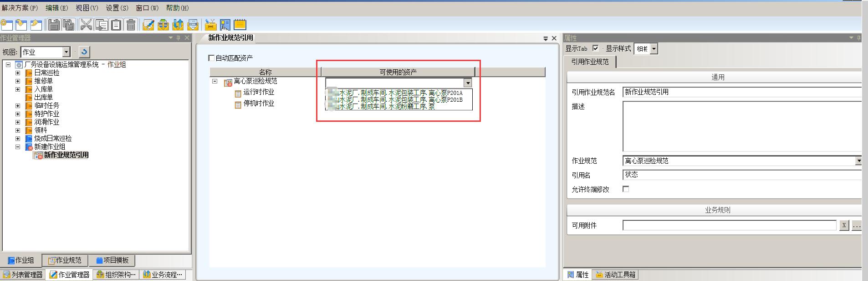Open the 显示样式 dropdown
The width and height of the screenshot is (868, 281).
coord(654,49)
